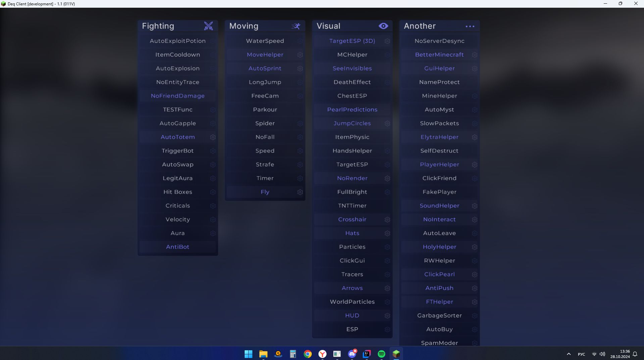Open settings gear for PlayerHelper module

pos(475,165)
